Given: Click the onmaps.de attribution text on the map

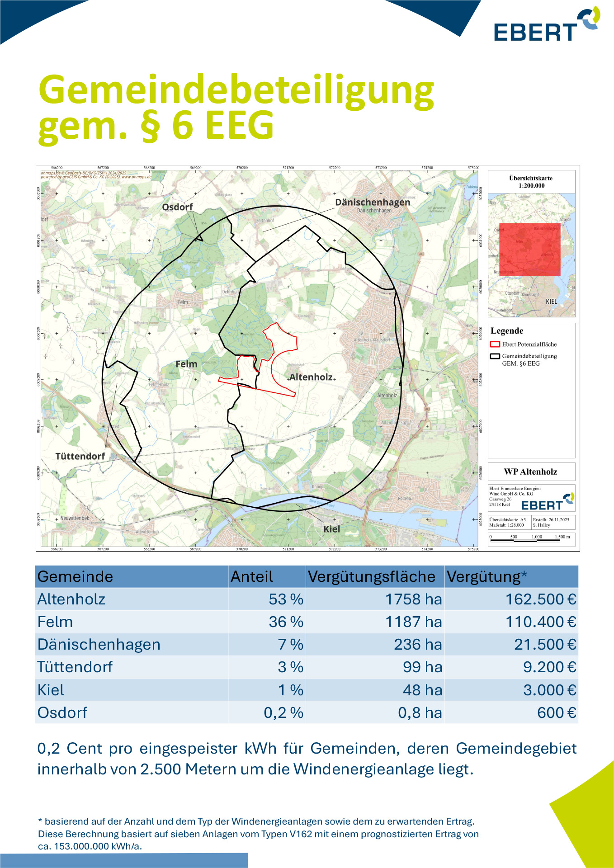Looking at the screenshot, I should (x=96, y=175).
